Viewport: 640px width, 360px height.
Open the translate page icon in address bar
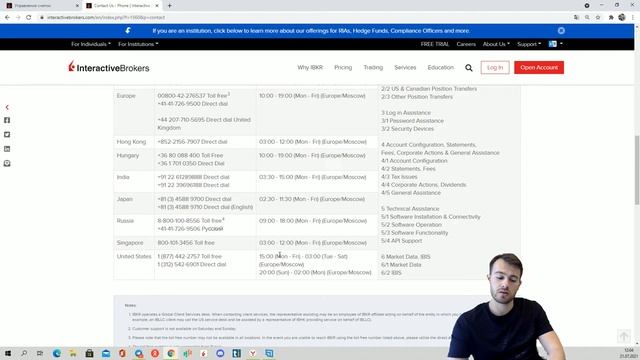pyautogui.click(x=576, y=18)
